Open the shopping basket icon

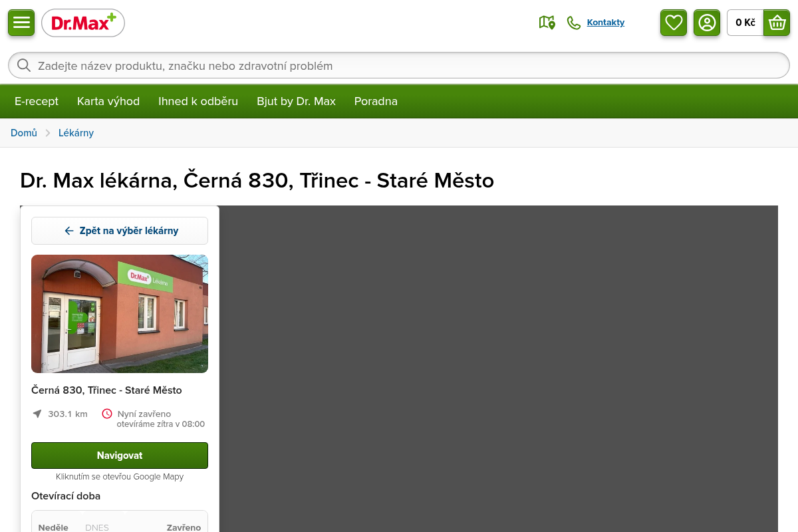tap(777, 23)
